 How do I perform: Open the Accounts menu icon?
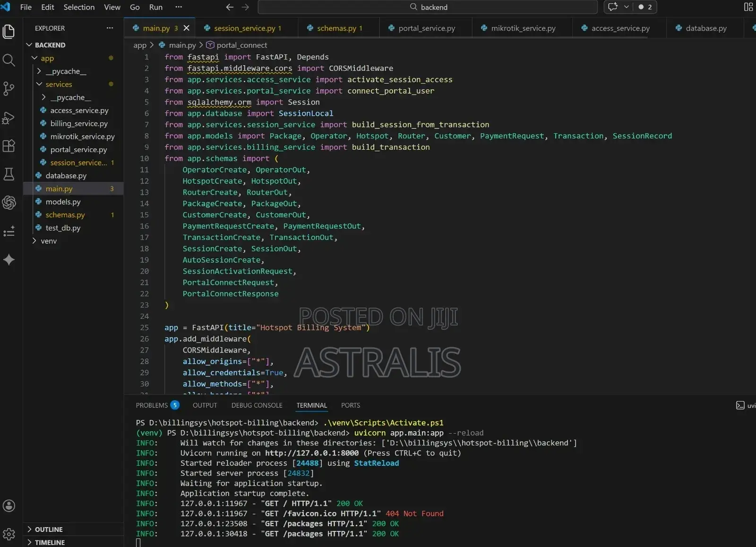coord(9,506)
